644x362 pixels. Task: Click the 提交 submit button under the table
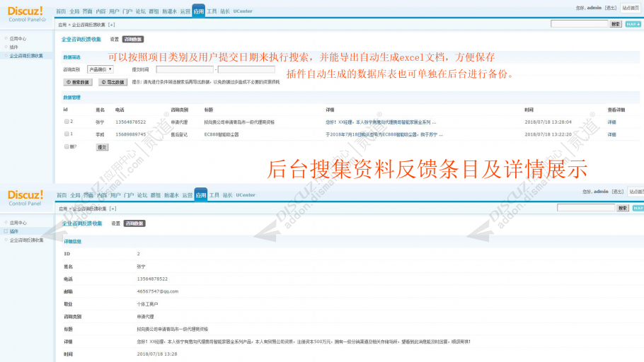[102, 147]
